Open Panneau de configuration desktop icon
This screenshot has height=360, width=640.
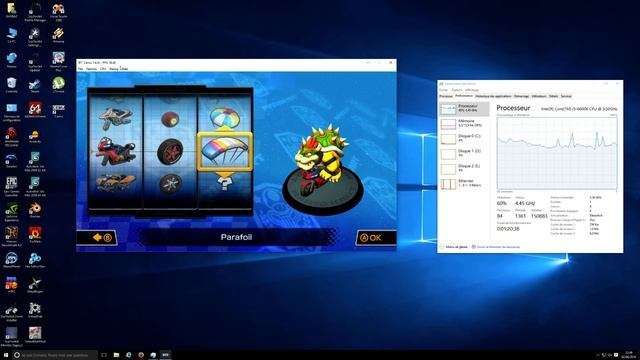point(11,112)
